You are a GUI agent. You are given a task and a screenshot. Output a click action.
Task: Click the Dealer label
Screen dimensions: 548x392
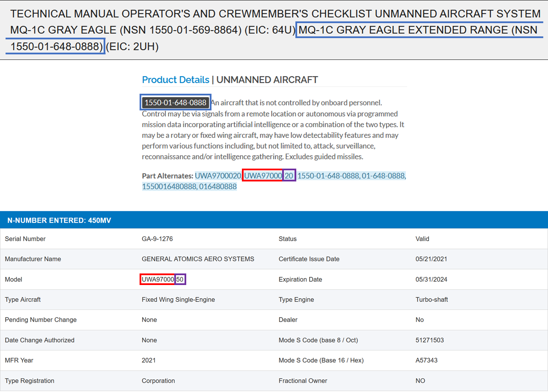pyautogui.click(x=288, y=320)
